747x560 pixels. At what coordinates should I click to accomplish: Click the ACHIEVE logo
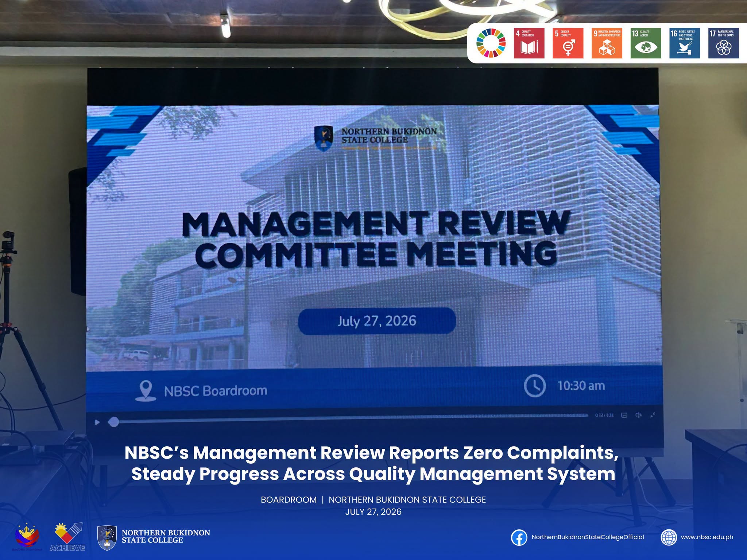(x=68, y=537)
